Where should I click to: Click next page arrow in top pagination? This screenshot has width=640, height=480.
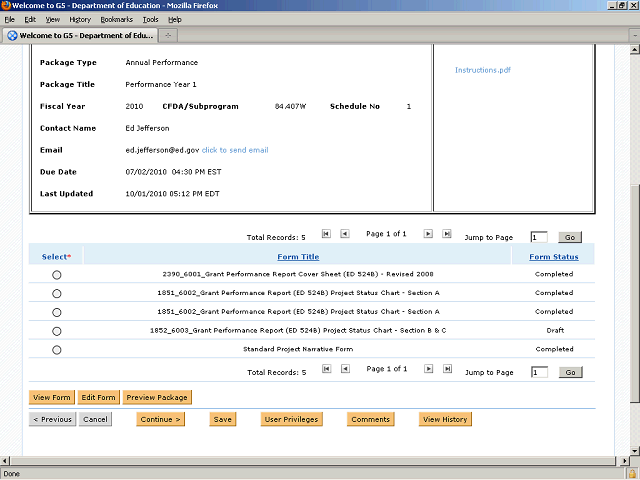pyautogui.click(x=427, y=234)
